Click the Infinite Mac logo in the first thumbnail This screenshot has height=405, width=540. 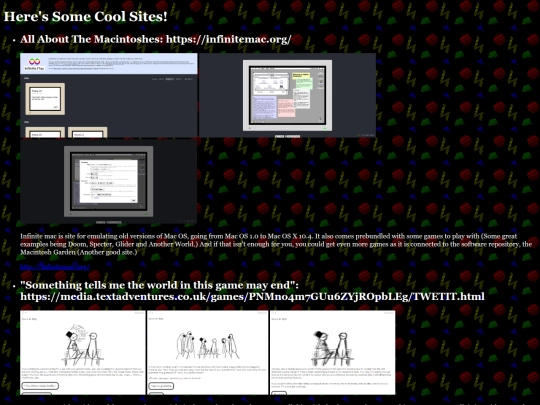[34, 64]
